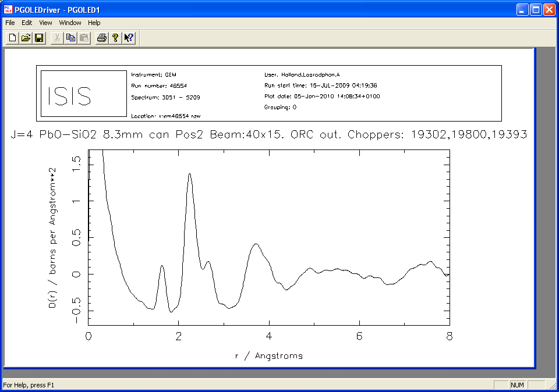The width and height of the screenshot is (559, 392).
Task: Click the Cut scissors icon
Action: [x=57, y=38]
